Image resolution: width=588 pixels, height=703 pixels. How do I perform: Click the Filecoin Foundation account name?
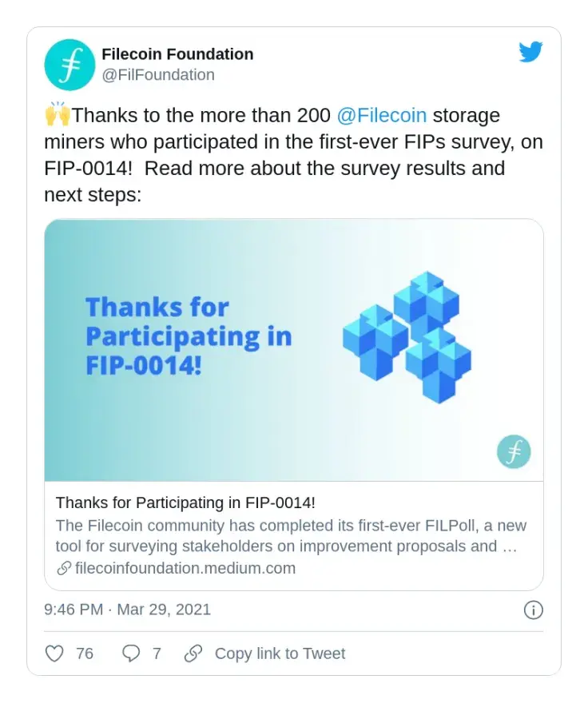click(177, 54)
